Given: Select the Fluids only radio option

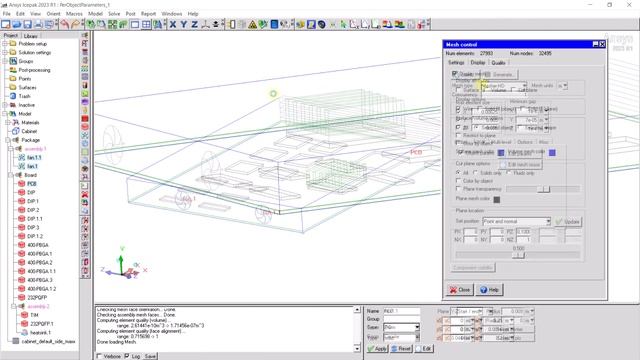Looking at the screenshot, I should click(x=509, y=173).
